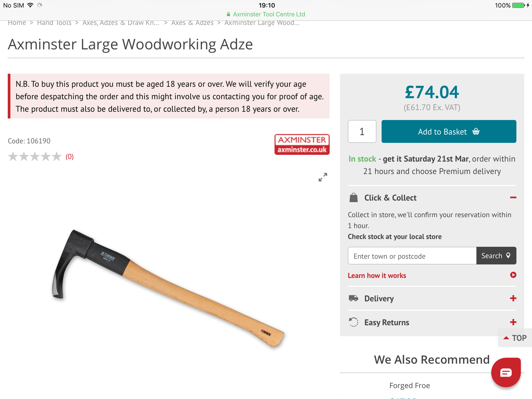This screenshot has height=399, width=532.
Task: Expand the Easy Returns section
Action: 513,322
